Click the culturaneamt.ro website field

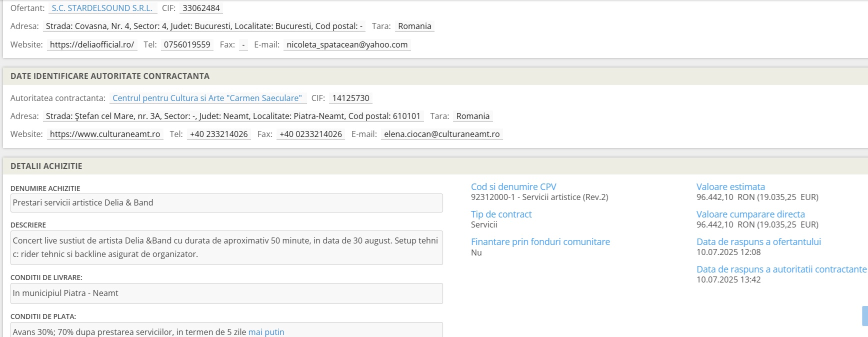click(x=105, y=134)
